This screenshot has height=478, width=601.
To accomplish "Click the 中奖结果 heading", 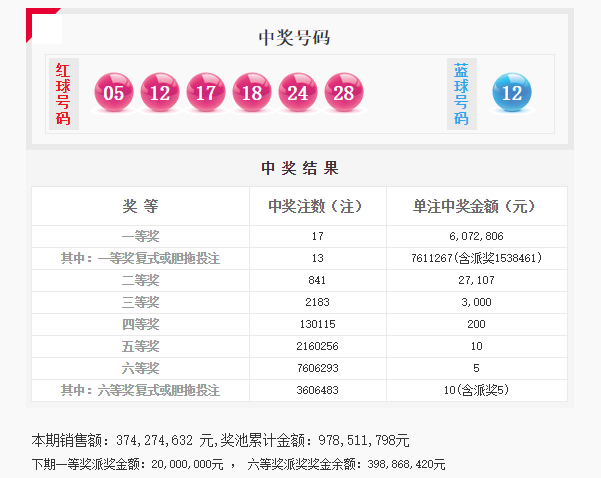I will coord(300,168).
